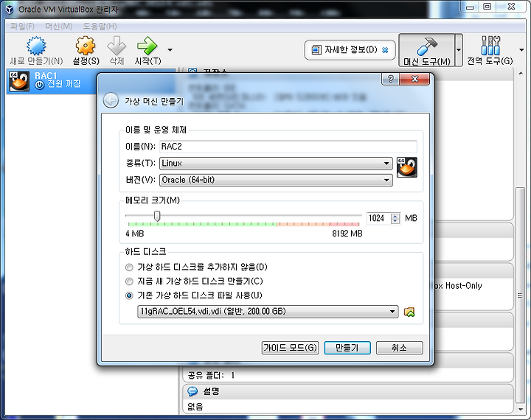Close the Detailed Info tab's small x

[x=385, y=50]
